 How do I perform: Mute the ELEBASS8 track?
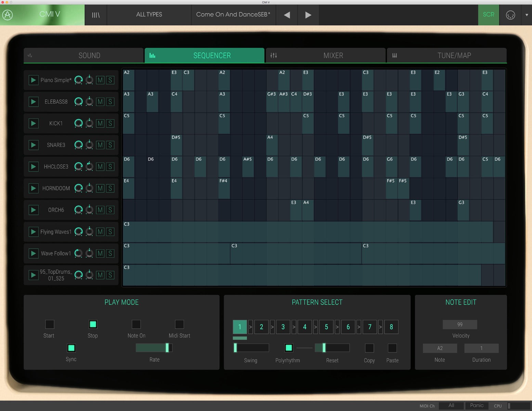click(100, 102)
